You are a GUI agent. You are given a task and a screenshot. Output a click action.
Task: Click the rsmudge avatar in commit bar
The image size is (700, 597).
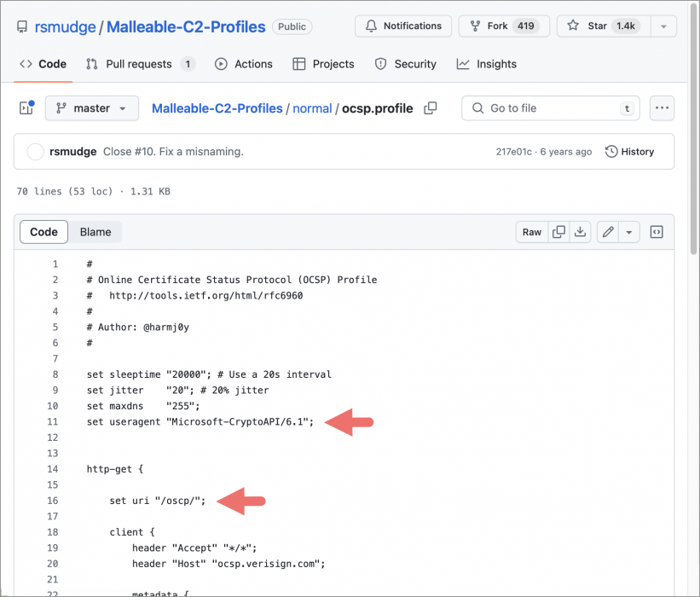coord(36,152)
